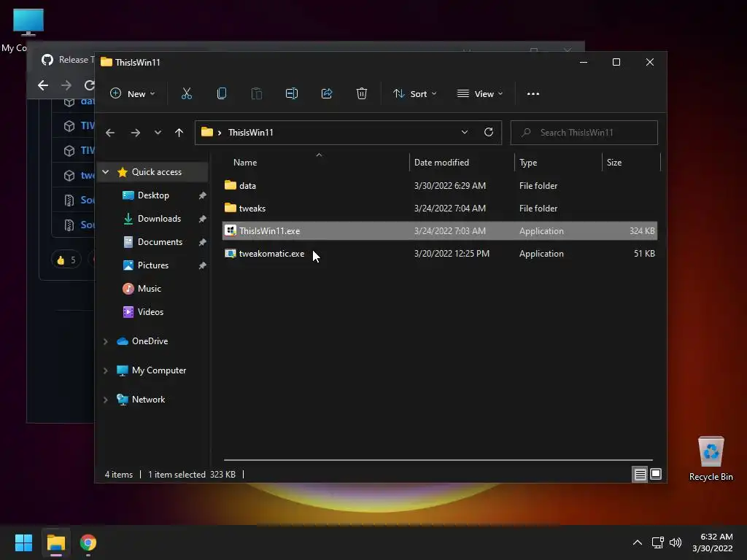The image size is (747, 560).
Task: Select the tweaks folder
Action: [x=439, y=209]
